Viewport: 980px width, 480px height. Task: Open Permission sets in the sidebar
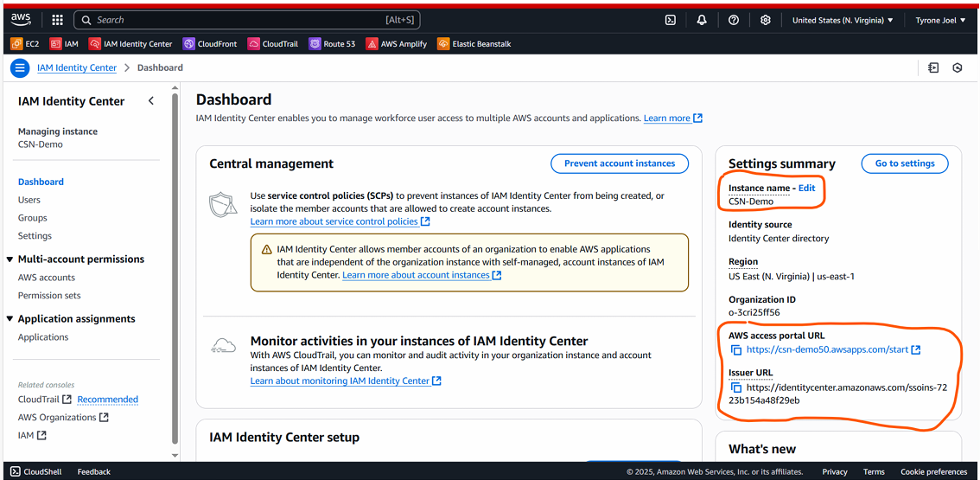[x=49, y=296]
